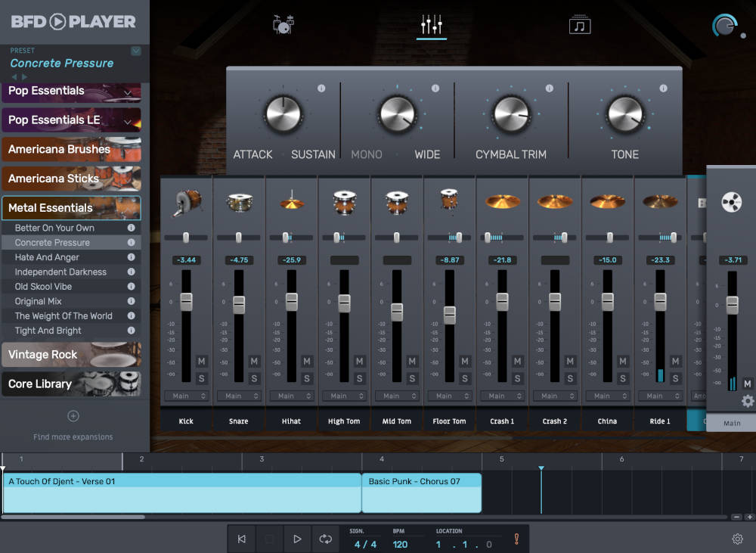The image size is (756, 553).
Task: Open global settings gear in bottom-right corner
Action: point(738,539)
